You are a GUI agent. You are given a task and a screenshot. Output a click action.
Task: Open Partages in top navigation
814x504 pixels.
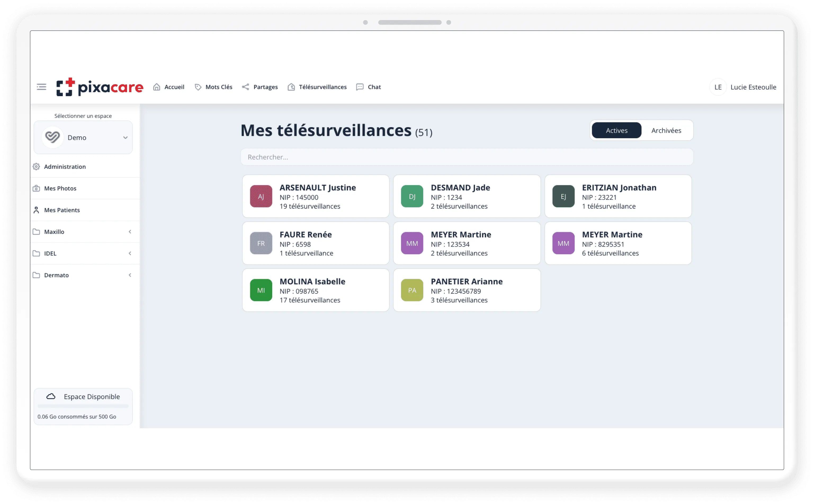click(266, 87)
